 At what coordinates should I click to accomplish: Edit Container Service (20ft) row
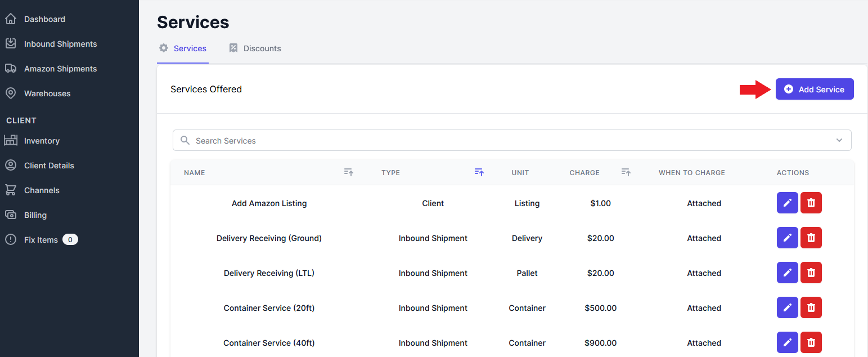787,307
